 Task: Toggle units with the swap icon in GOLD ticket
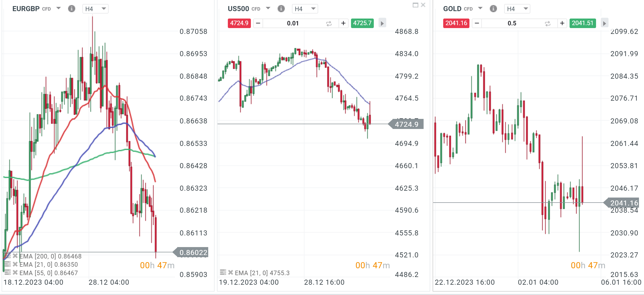548,23
